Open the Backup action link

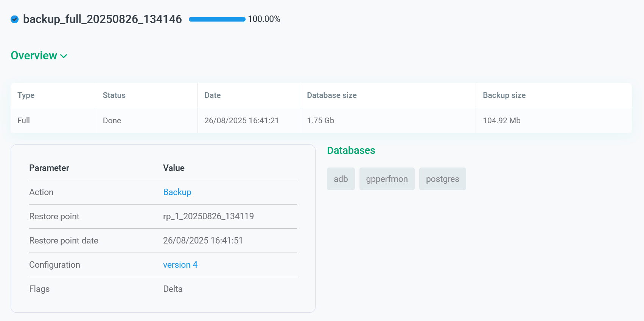(177, 192)
